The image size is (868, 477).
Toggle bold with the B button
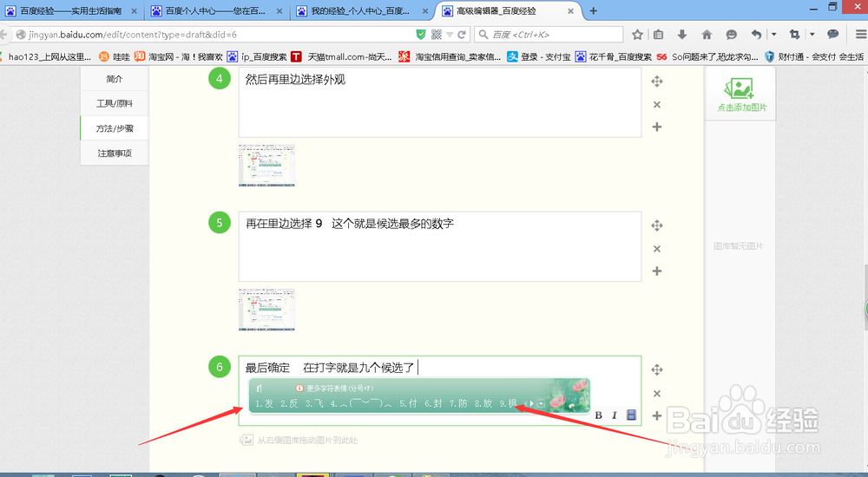coord(598,415)
